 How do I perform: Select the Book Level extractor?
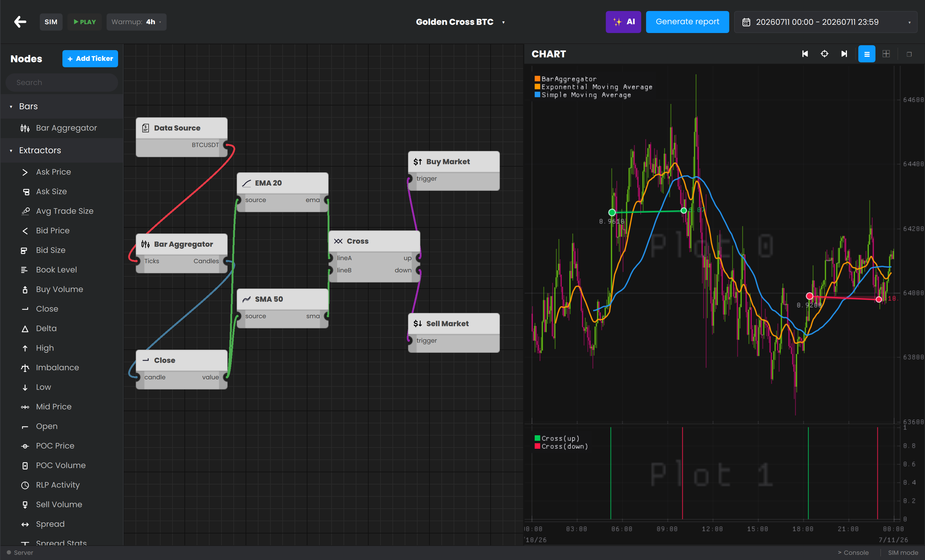click(61, 270)
